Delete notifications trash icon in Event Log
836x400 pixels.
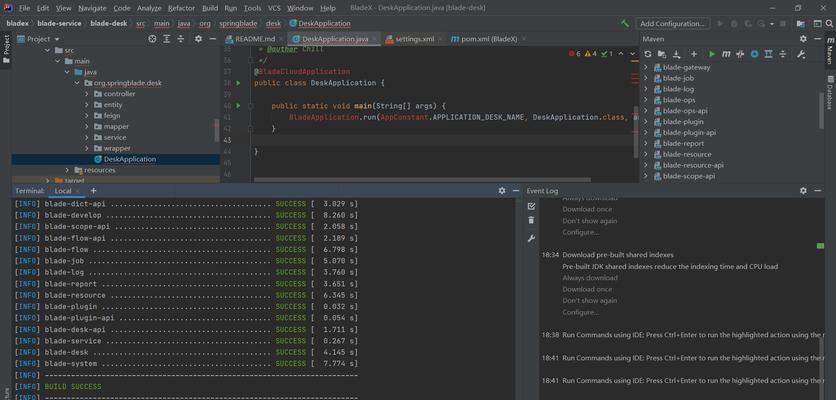[x=531, y=220]
